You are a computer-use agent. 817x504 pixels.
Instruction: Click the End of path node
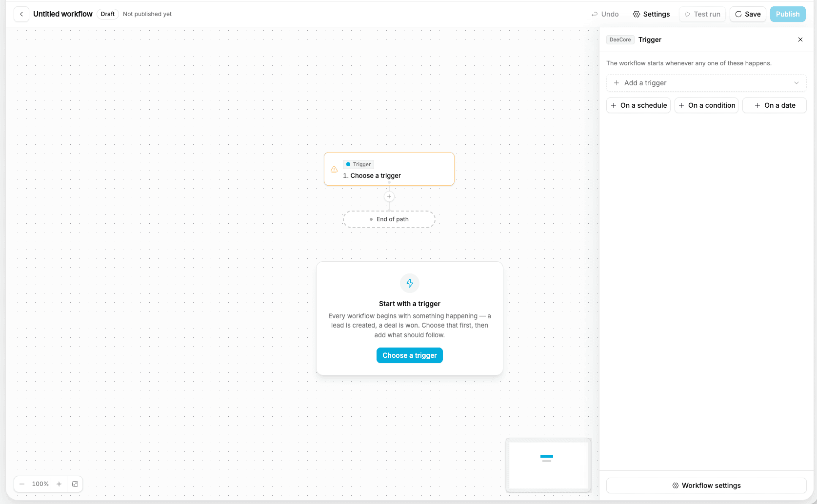pos(389,219)
